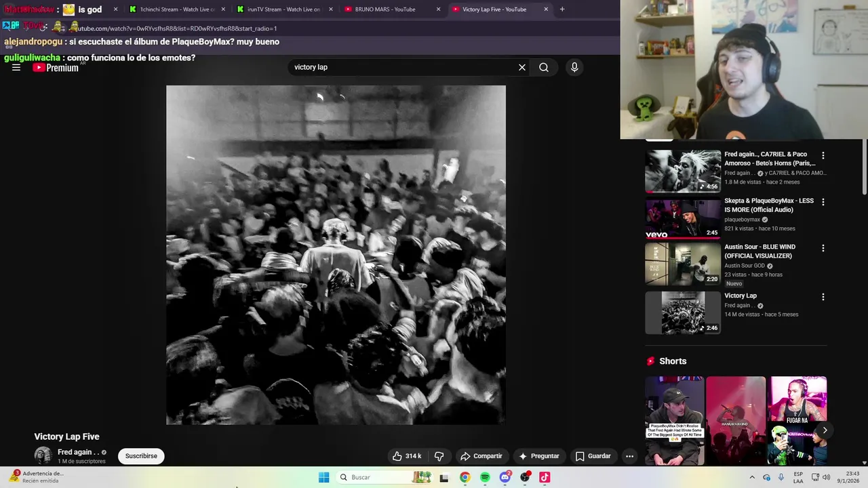Image resolution: width=868 pixels, height=488 pixels.
Task: Like the video with 314 k likes
Action: [x=406, y=456]
